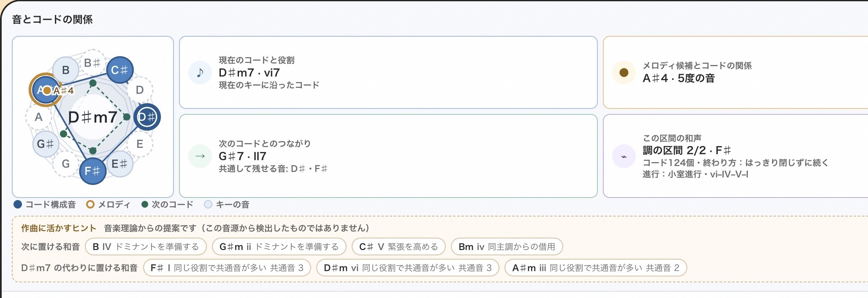Image resolution: width=868 pixels, height=298 pixels.
Task: Choose F# I substitute chord chip
Action: [227, 268]
